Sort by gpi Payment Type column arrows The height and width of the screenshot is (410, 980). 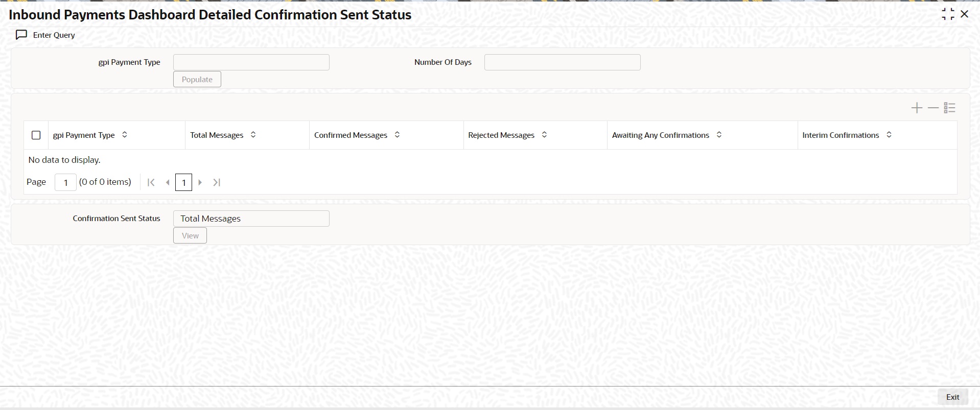pos(124,135)
